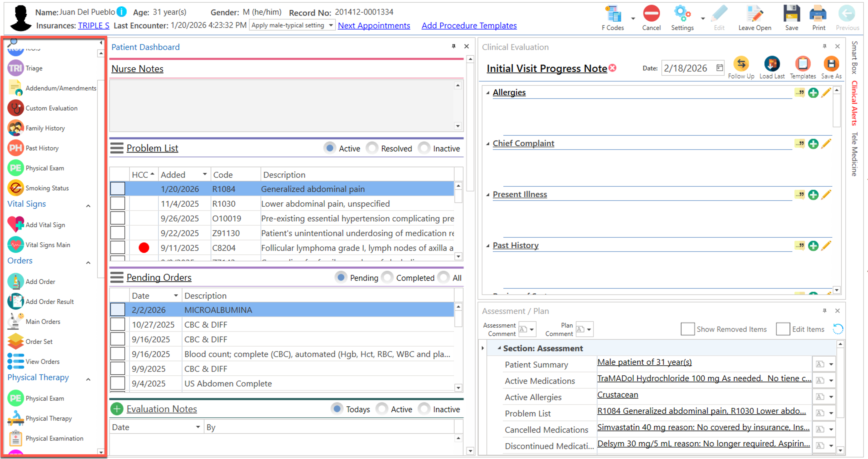868x459 pixels.
Task: Select the Resolved problem list radio button
Action: click(x=372, y=148)
